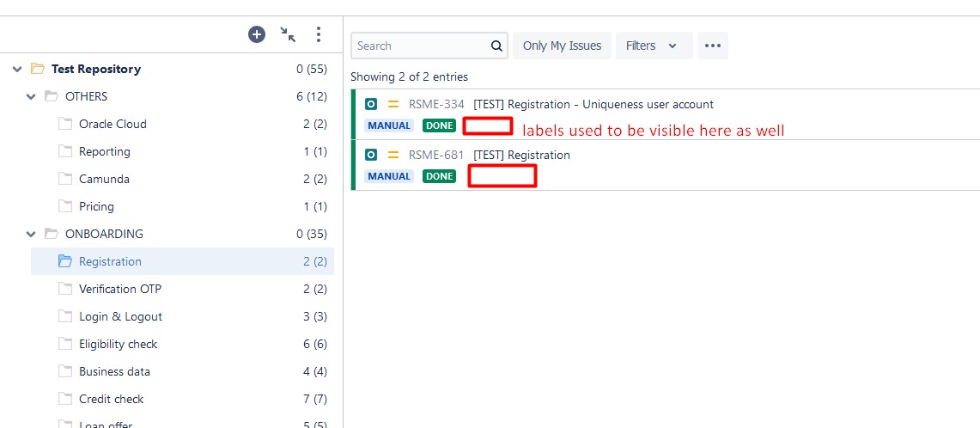The image size is (980, 428).
Task: Select the ONBOARDING folder
Action: [104, 234]
